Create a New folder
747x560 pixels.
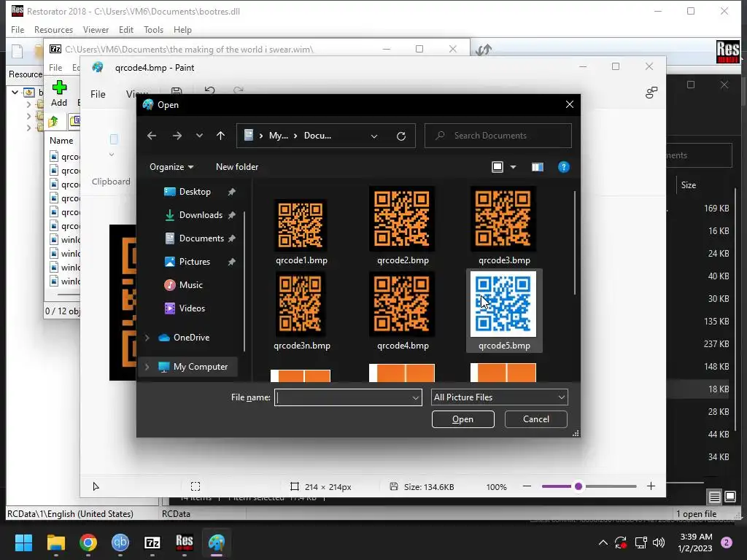click(x=237, y=167)
